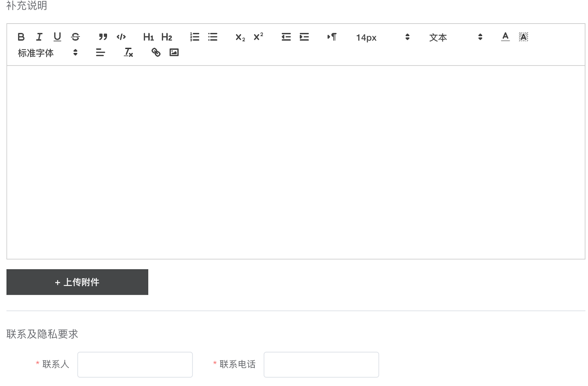Open the text alignment options

[100, 53]
